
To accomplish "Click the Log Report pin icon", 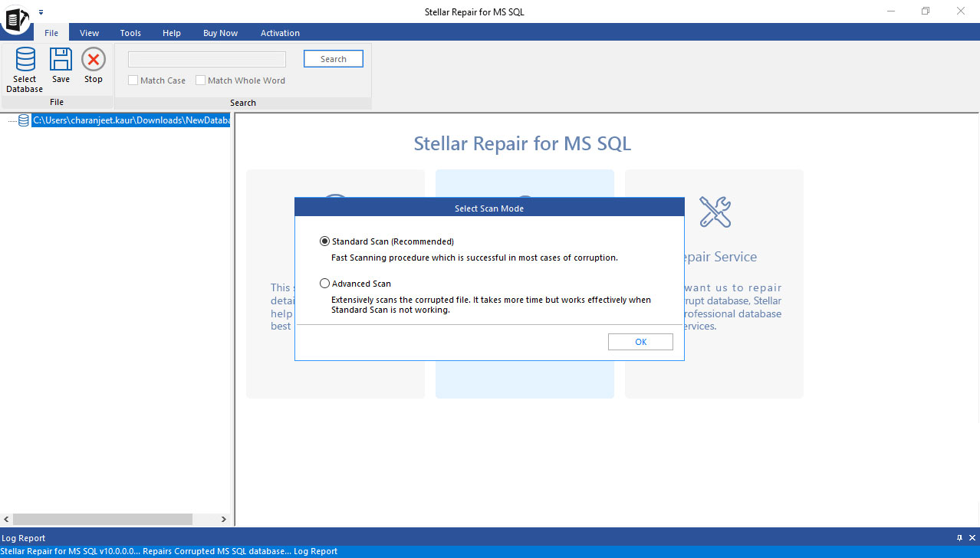I will [x=959, y=538].
